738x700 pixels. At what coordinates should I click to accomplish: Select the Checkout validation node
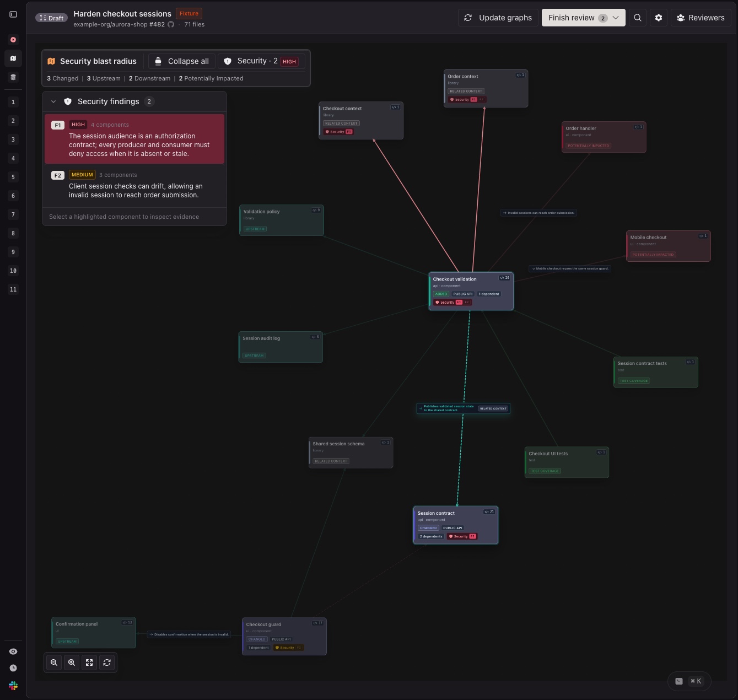tap(471, 291)
